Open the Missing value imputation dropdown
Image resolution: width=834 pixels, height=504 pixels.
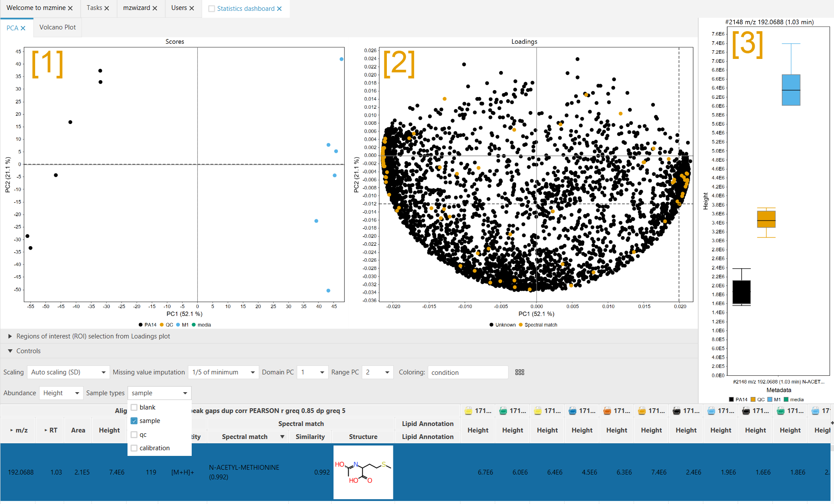click(223, 372)
